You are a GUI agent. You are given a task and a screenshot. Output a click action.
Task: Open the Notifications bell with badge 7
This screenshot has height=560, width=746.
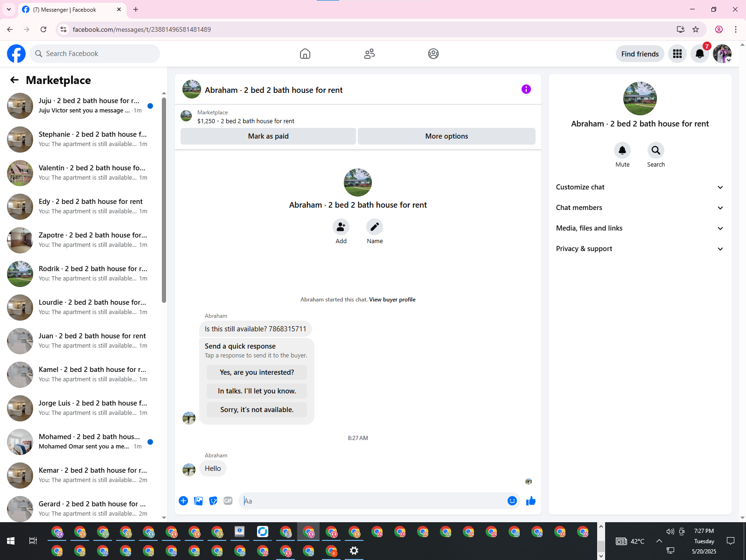[x=700, y=54]
